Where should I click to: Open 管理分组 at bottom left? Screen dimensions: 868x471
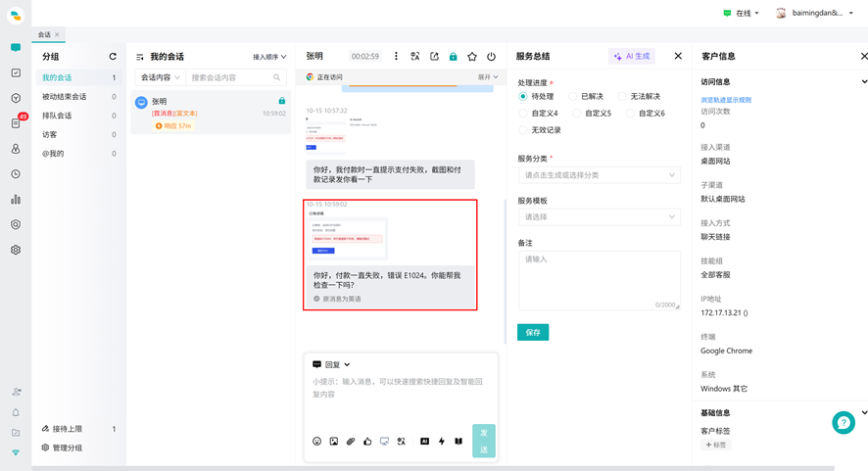62,447
